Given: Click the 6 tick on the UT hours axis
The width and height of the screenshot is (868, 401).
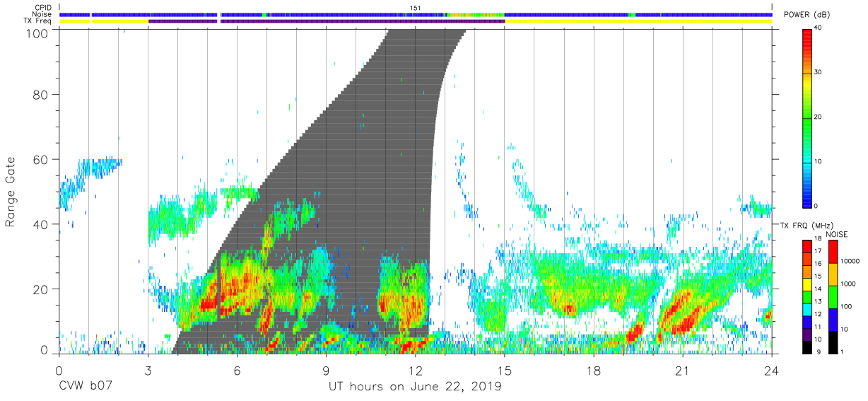Looking at the screenshot, I should pos(237,371).
